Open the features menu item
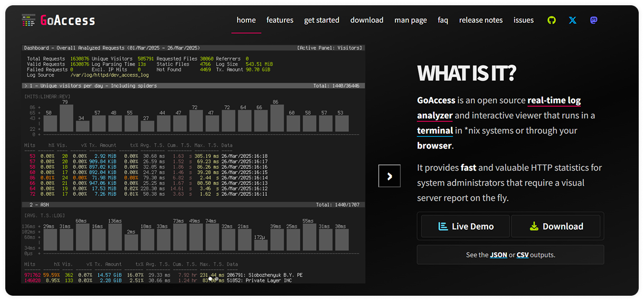 pos(280,20)
